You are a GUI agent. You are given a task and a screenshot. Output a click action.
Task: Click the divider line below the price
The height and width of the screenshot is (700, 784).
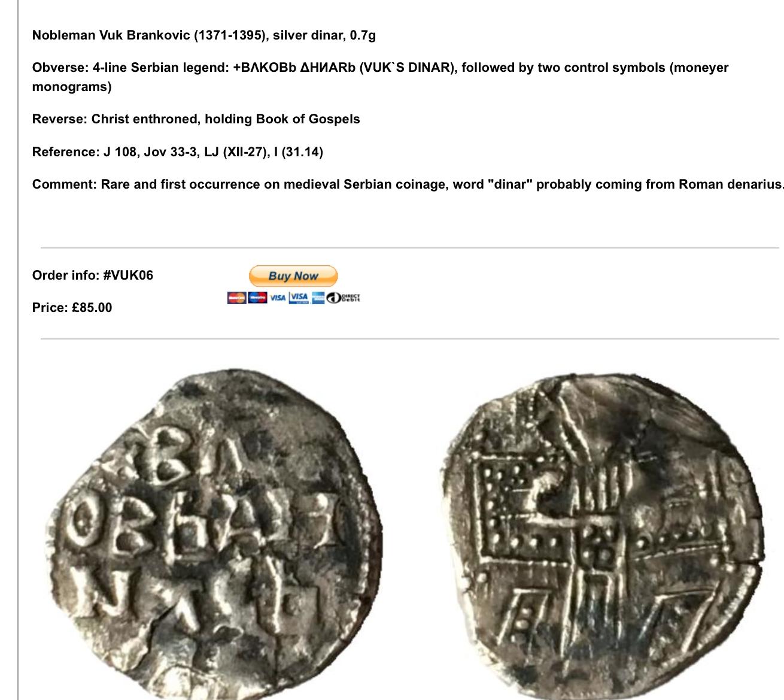pos(410,339)
